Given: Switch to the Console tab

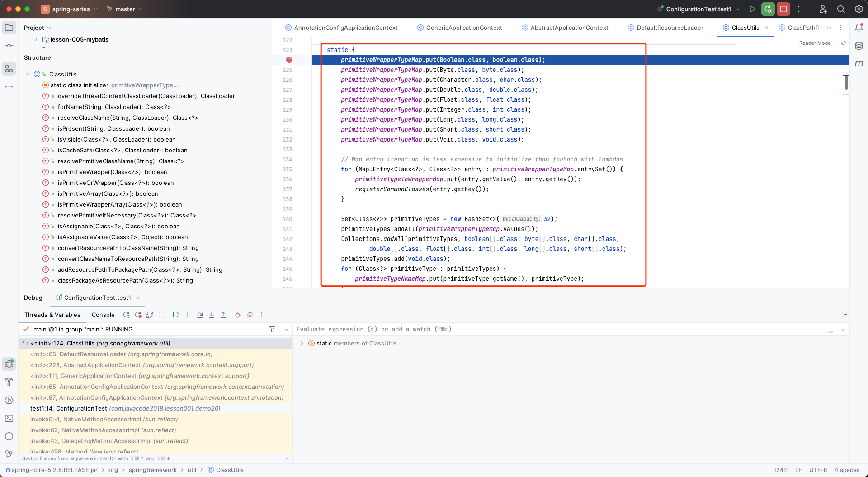Looking at the screenshot, I should click(x=103, y=315).
